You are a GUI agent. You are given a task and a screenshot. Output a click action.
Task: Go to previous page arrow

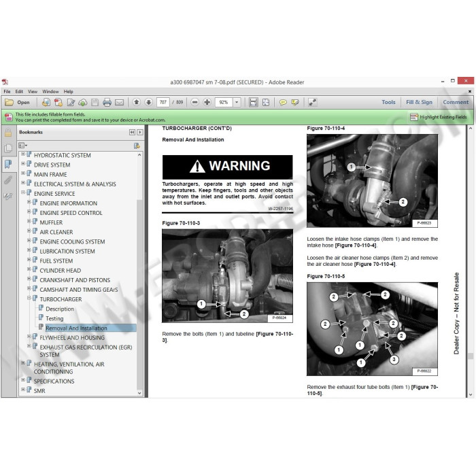136,102
